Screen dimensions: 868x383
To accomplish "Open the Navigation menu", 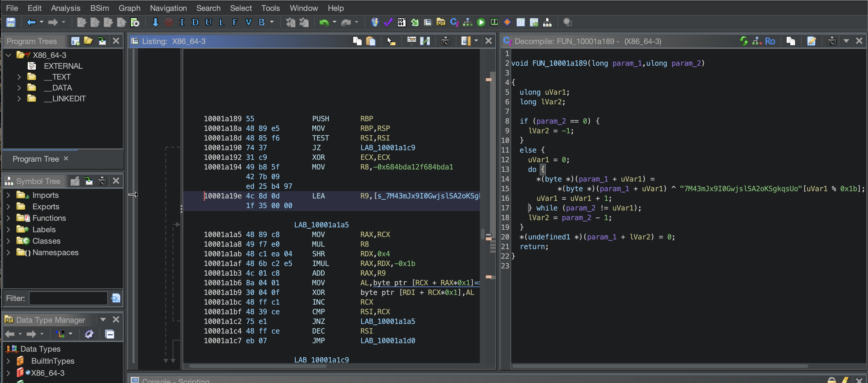I will [168, 8].
